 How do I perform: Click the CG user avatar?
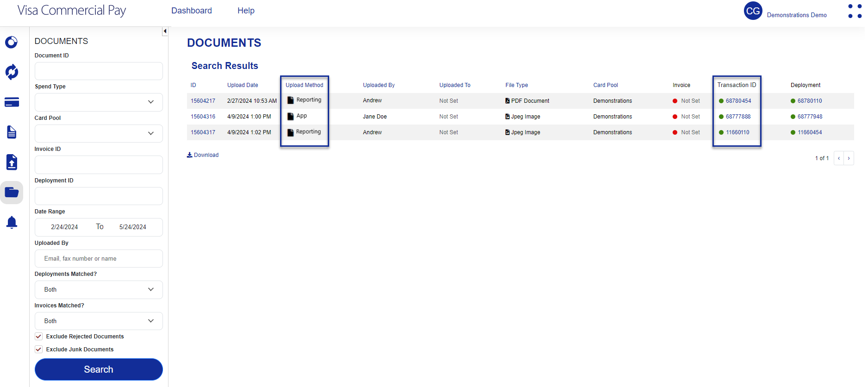(753, 11)
